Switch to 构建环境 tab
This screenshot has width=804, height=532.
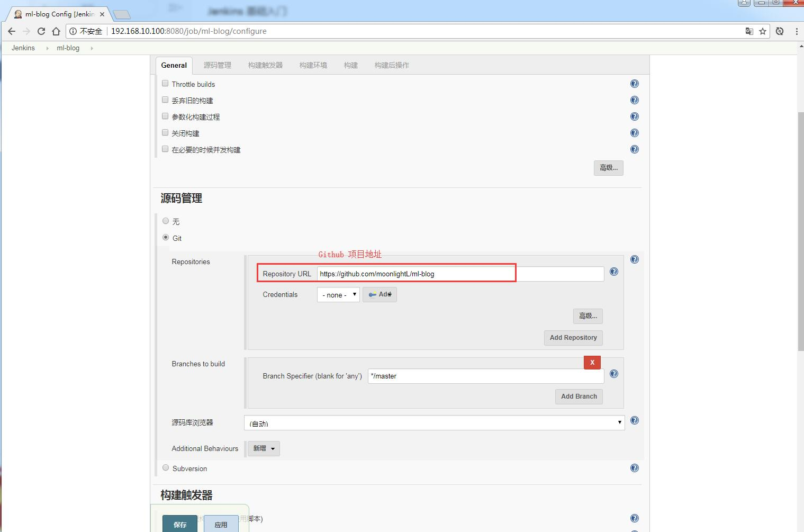[x=313, y=65]
